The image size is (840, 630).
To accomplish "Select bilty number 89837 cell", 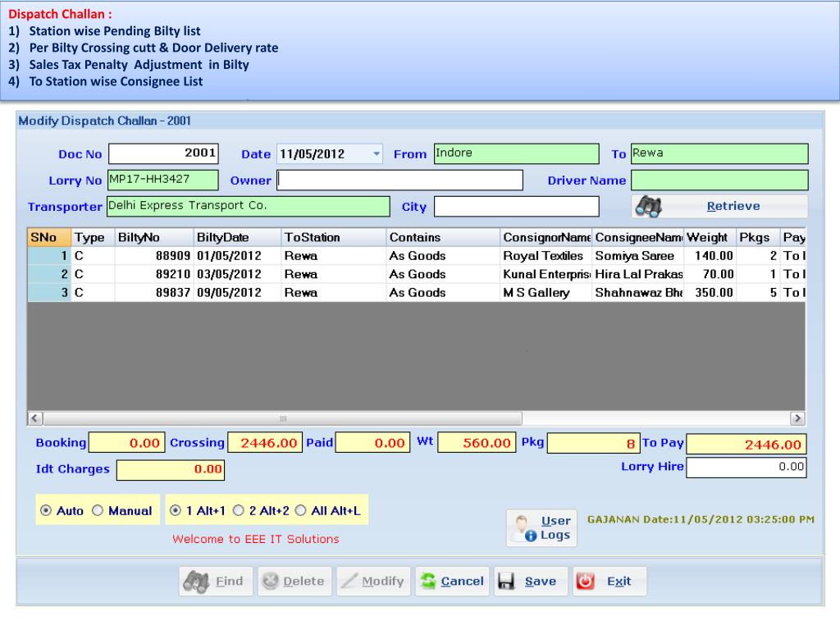I will point(154,293).
